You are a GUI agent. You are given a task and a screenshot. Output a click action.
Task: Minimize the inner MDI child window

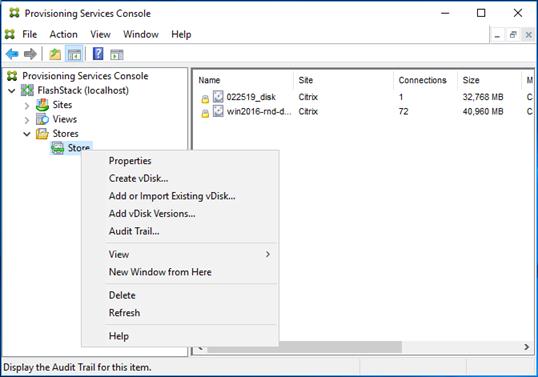pos(498,35)
